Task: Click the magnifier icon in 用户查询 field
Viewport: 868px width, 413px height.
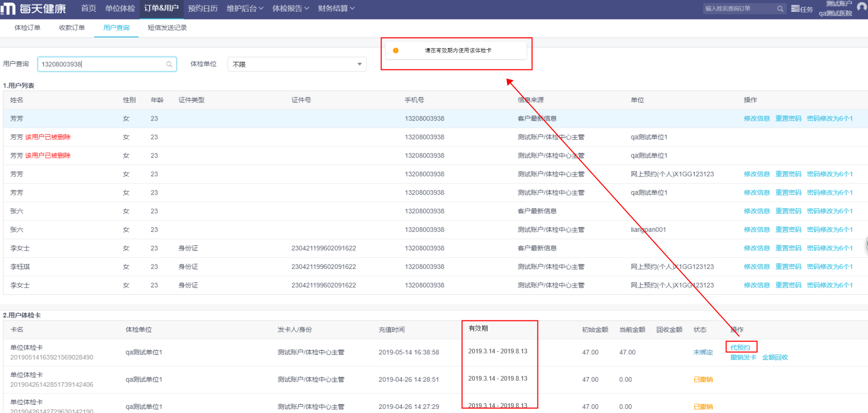Action: tap(169, 64)
